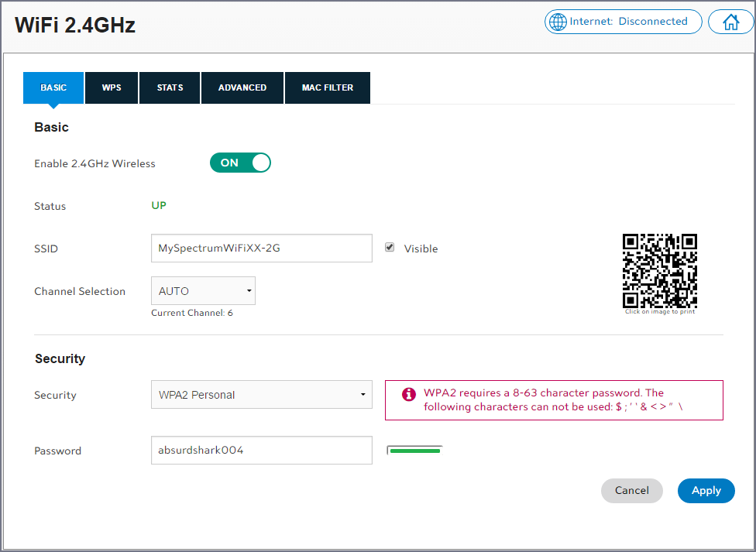Click the home icon button
The width and height of the screenshot is (756, 552).
[x=730, y=22]
